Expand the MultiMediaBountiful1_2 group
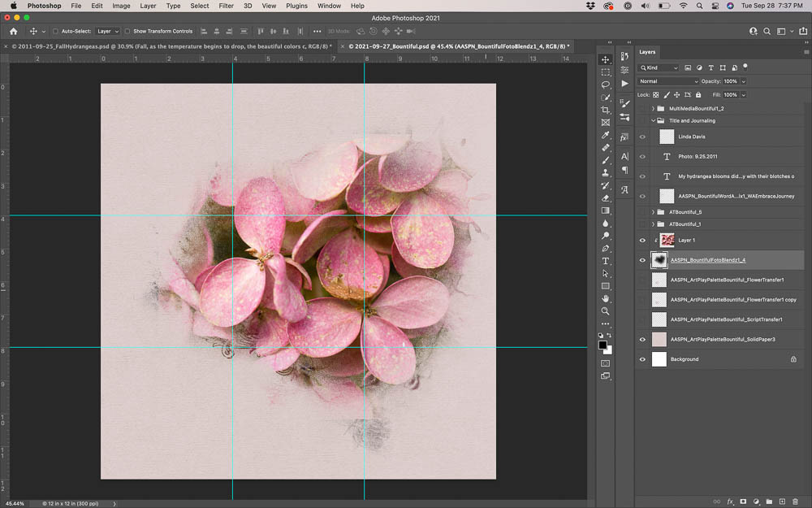This screenshot has height=508, width=812. [x=653, y=108]
